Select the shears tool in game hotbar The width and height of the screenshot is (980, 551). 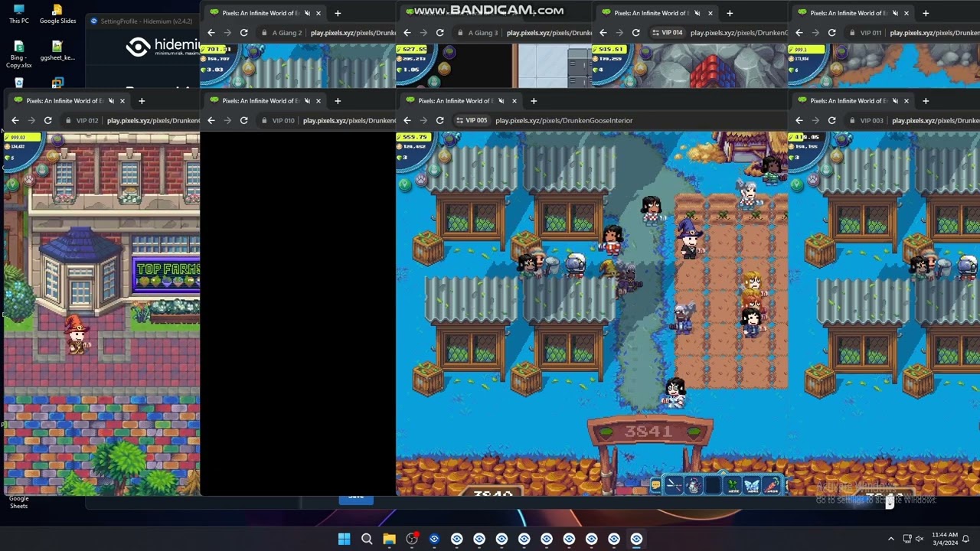point(674,485)
